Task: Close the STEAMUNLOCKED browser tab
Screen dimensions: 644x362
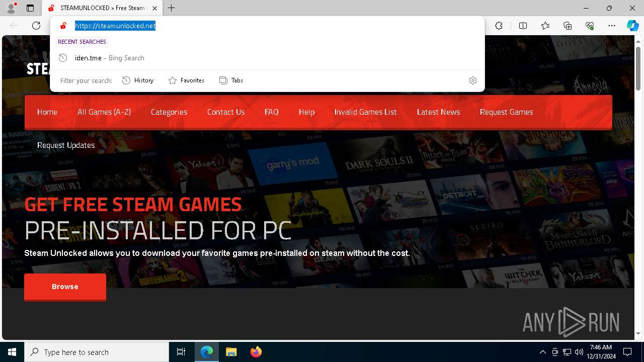Action: (155, 8)
